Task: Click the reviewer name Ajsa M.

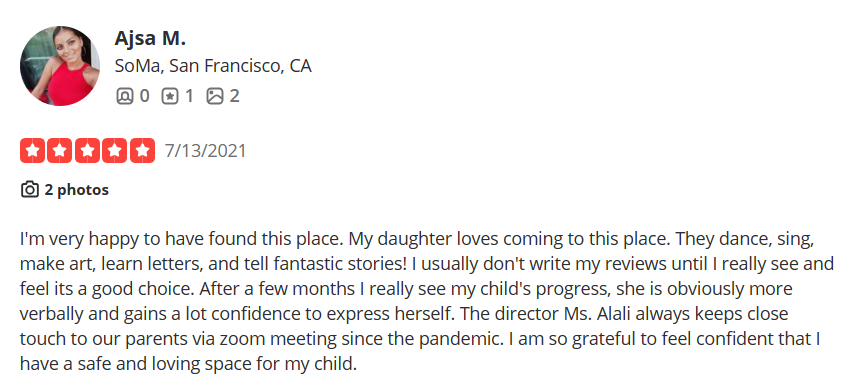Action: coord(150,39)
